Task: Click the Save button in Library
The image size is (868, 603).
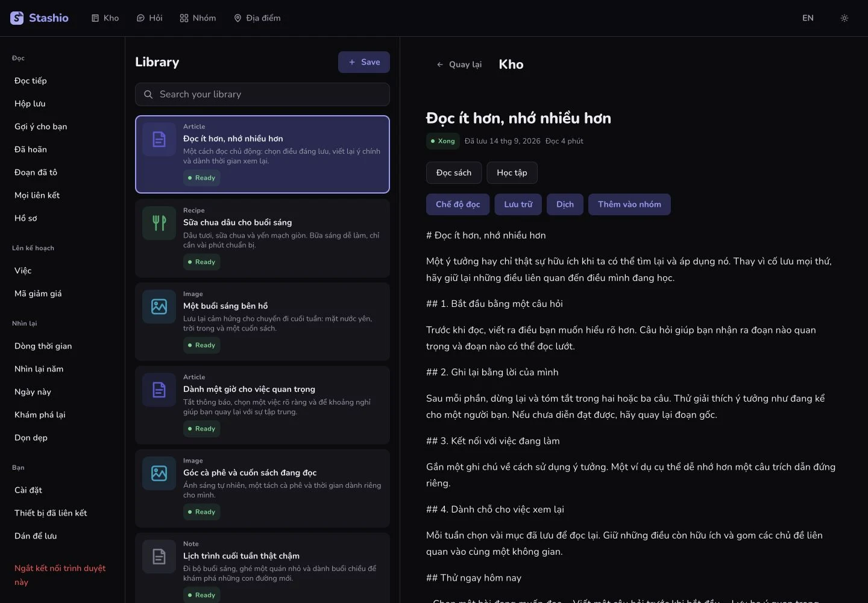Action: pyautogui.click(x=364, y=62)
